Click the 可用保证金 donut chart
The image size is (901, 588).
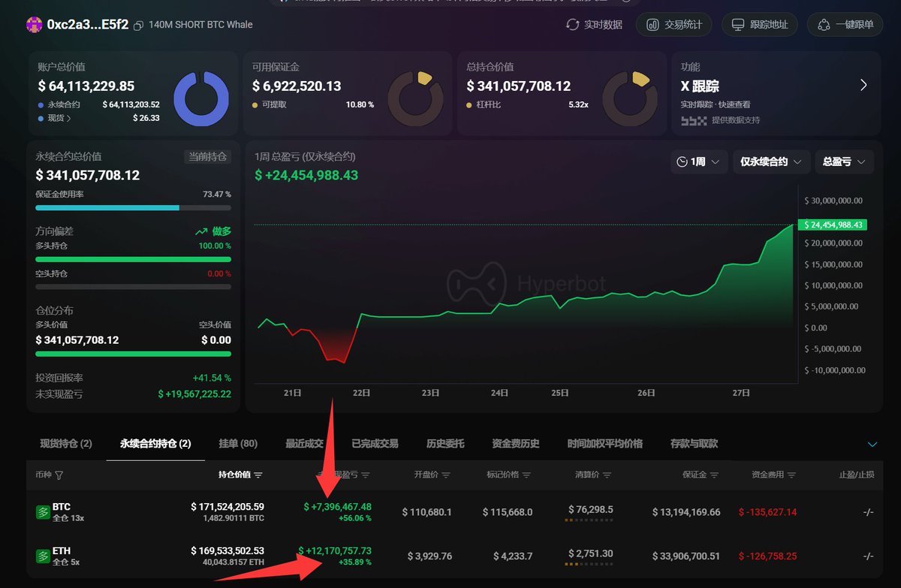415,98
